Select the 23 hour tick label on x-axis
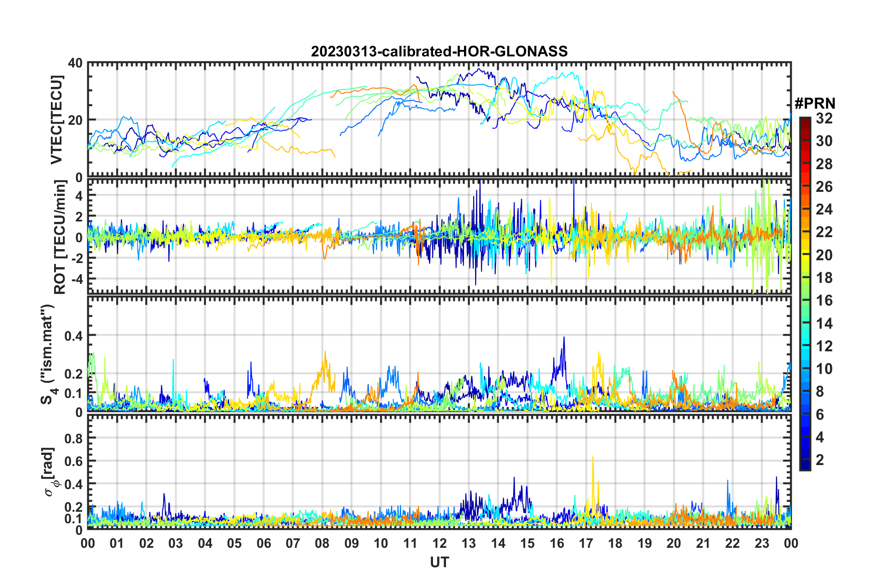This screenshot has width=879, height=588. [762, 543]
